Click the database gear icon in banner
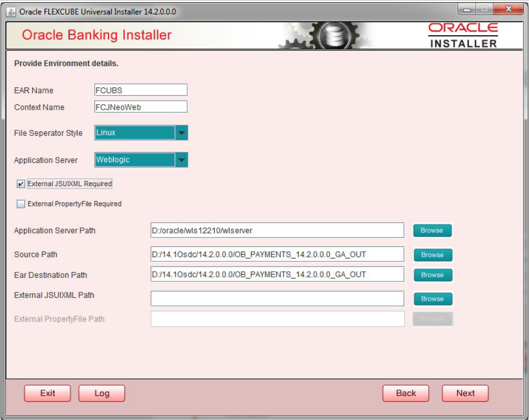 334,36
